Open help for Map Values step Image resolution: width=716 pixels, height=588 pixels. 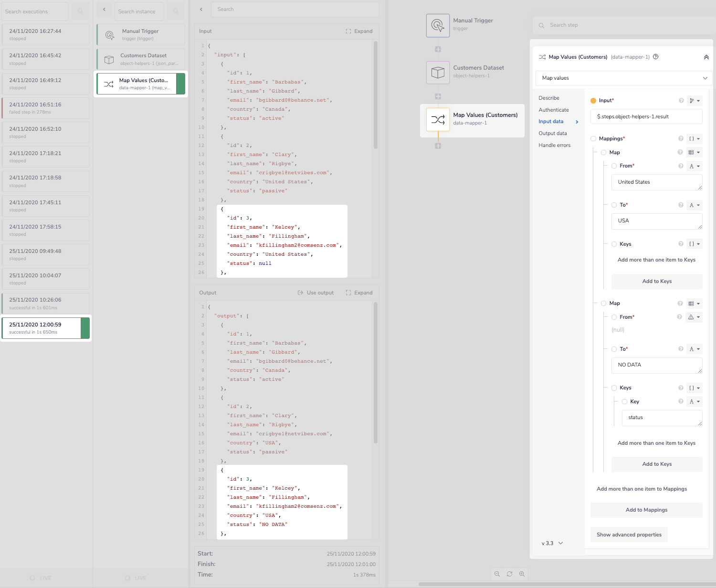656,57
